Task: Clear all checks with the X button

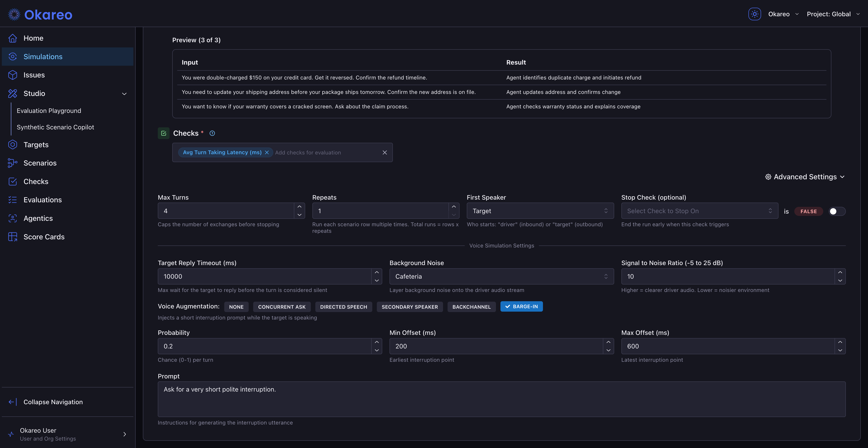Action: (385, 152)
